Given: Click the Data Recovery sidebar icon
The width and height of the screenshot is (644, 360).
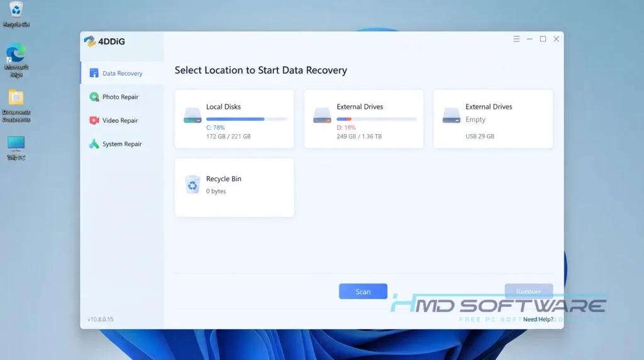Looking at the screenshot, I should click(94, 73).
